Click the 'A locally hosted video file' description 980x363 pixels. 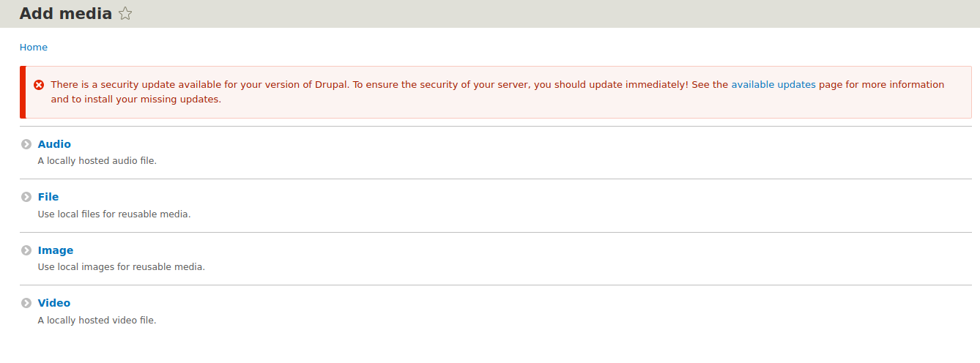pyautogui.click(x=97, y=320)
